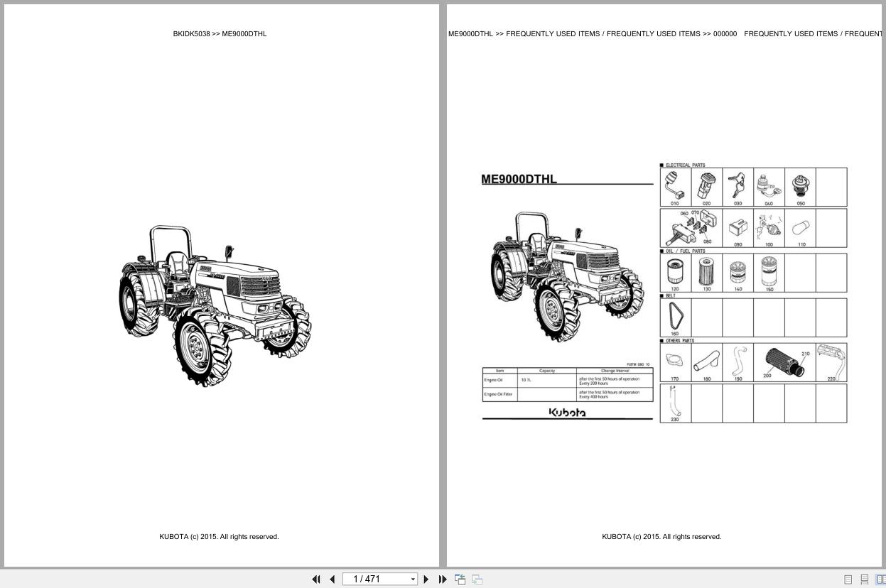The image size is (886, 588).
Task: Switch to single page view
Action: pyautogui.click(x=848, y=579)
